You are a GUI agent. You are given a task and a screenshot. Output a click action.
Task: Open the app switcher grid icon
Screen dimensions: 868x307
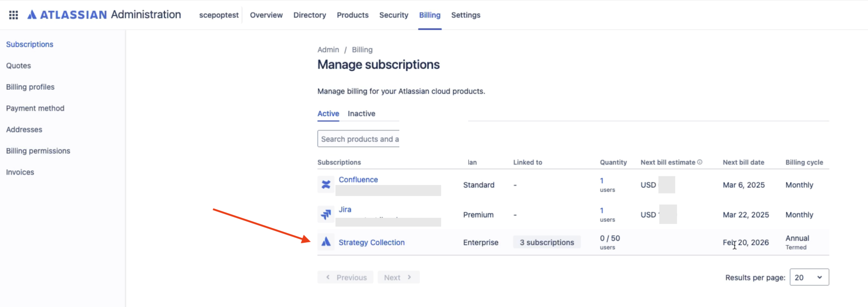tap(13, 15)
